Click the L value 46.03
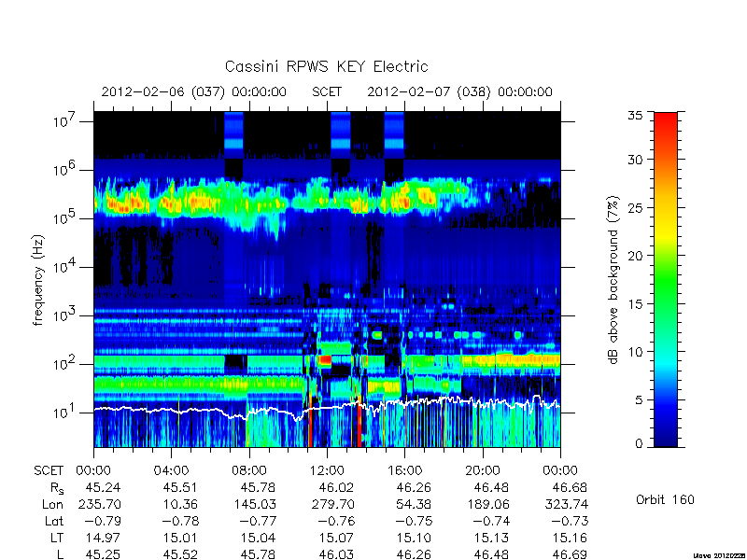The width and height of the screenshot is (747, 560). [x=336, y=554]
